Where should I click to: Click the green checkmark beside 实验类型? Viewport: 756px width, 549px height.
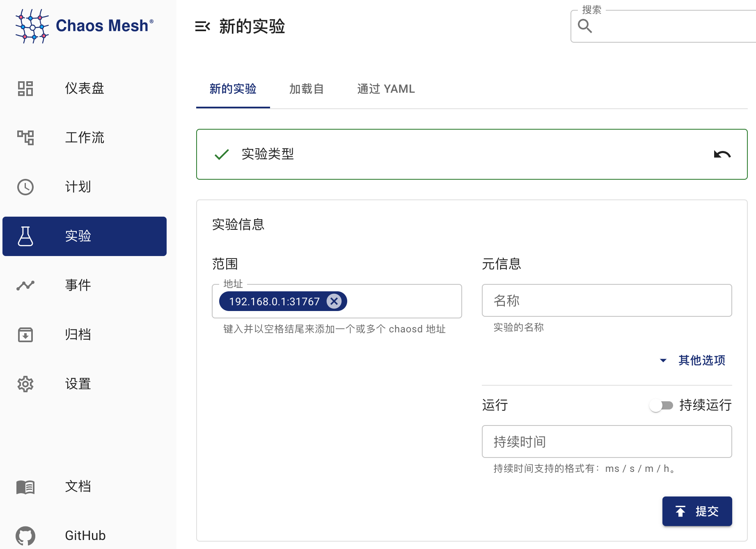pos(221,154)
